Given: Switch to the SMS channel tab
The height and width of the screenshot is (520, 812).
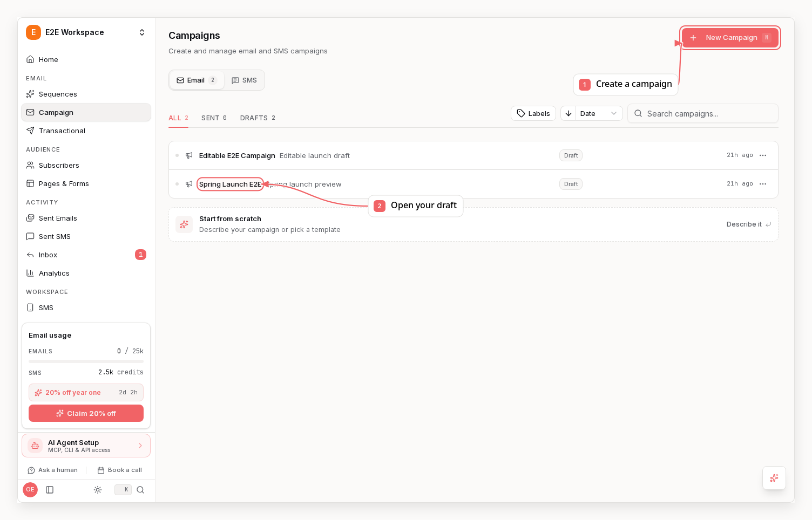Looking at the screenshot, I should [244, 80].
